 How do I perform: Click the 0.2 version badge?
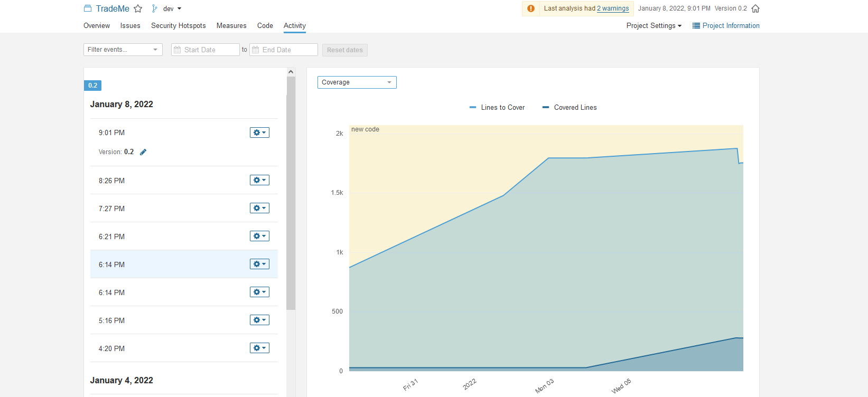pyautogui.click(x=92, y=86)
